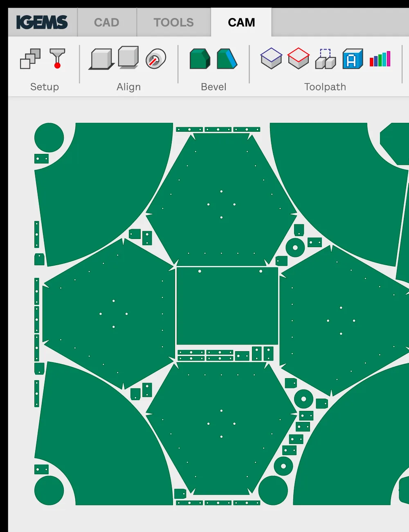409x532 pixels.
Task: Open the colored bar chart Toolpath icon
Action: (380, 59)
